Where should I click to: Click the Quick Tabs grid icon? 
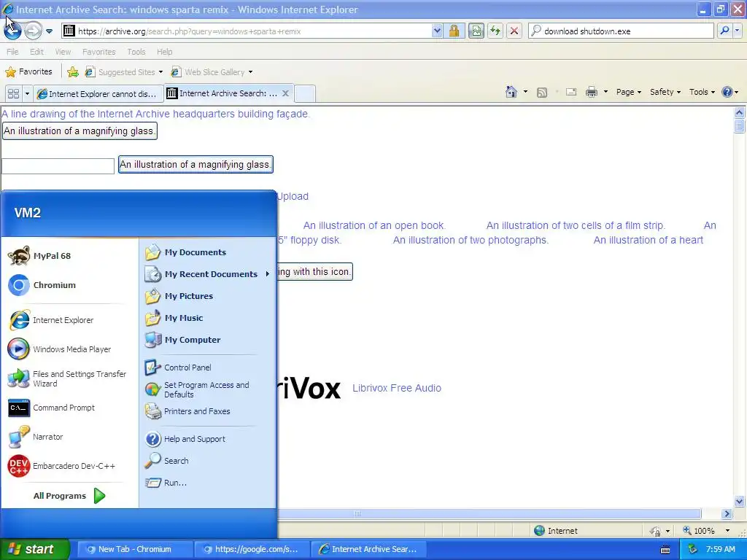(x=13, y=93)
